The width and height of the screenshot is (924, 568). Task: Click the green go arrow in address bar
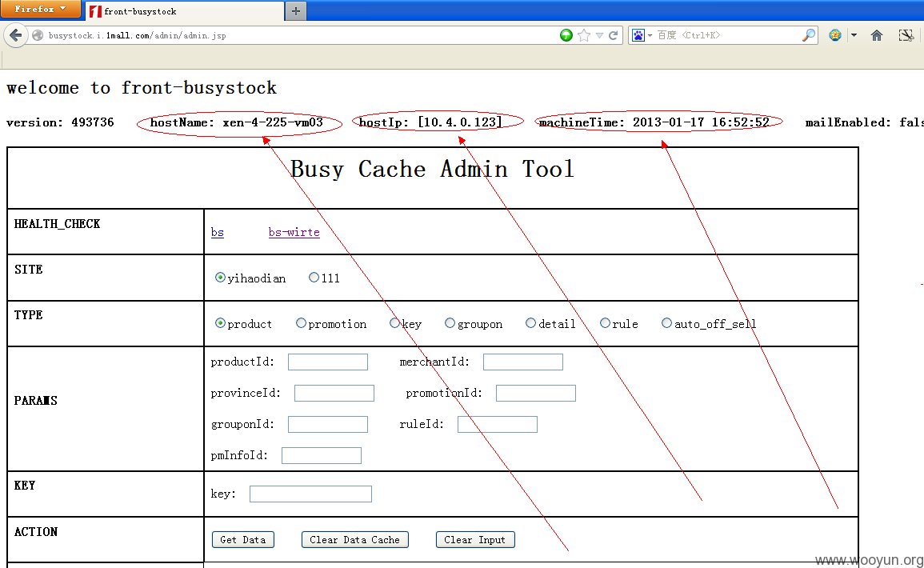pyautogui.click(x=566, y=35)
